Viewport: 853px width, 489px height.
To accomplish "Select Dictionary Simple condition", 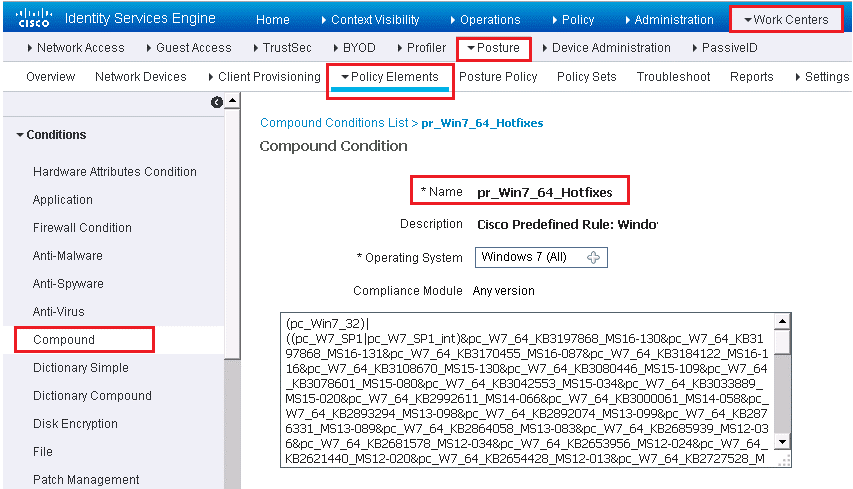I will click(x=81, y=368).
